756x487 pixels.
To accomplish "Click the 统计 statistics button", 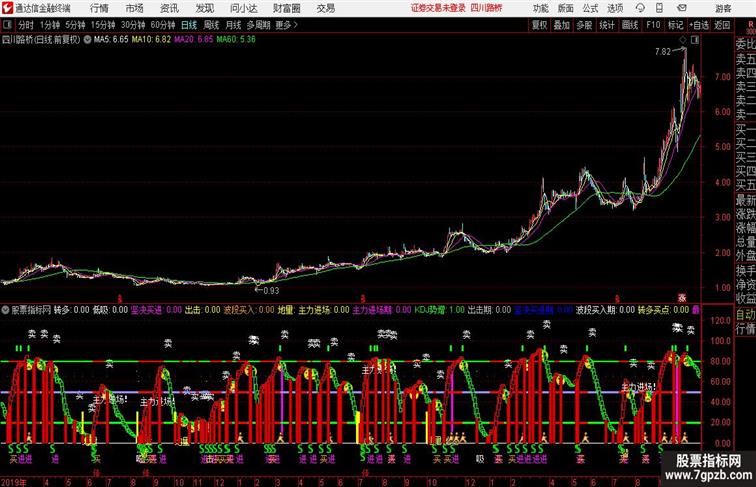I will tap(607, 25).
